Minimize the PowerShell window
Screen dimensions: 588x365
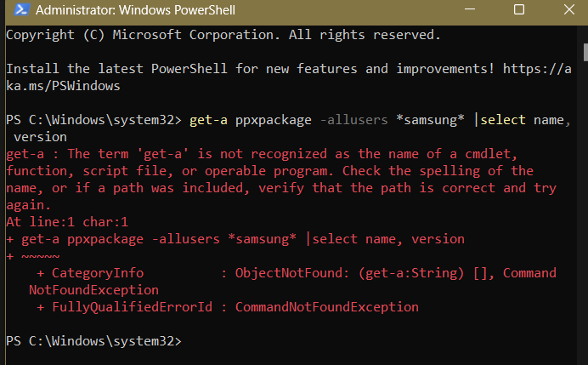(470, 9)
